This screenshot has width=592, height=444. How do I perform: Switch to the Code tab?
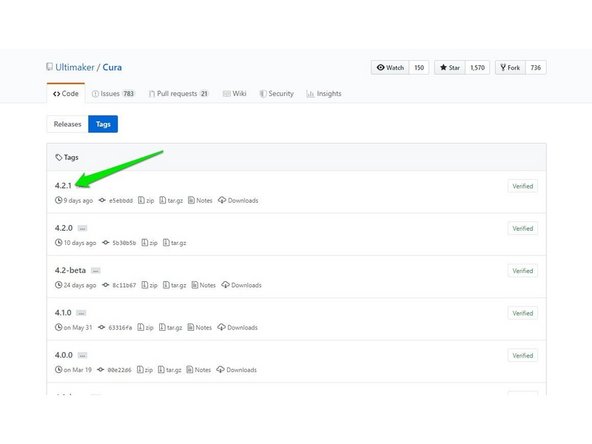point(66,94)
